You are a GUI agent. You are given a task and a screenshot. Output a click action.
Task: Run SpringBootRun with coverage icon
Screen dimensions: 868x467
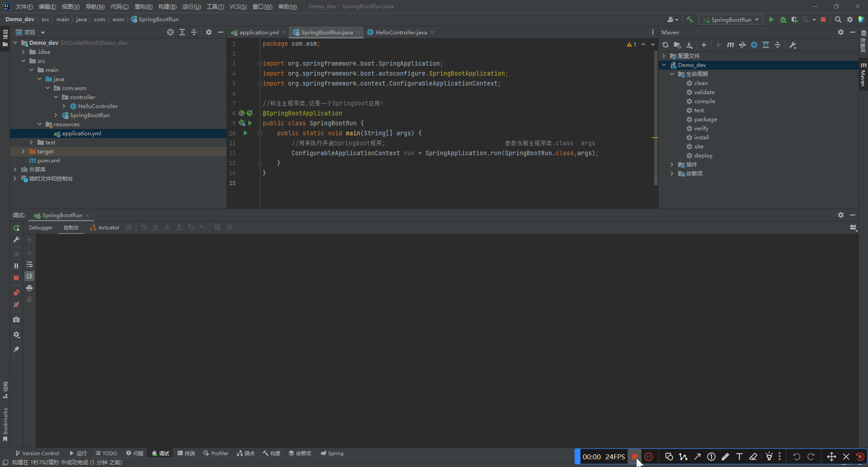click(794, 19)
